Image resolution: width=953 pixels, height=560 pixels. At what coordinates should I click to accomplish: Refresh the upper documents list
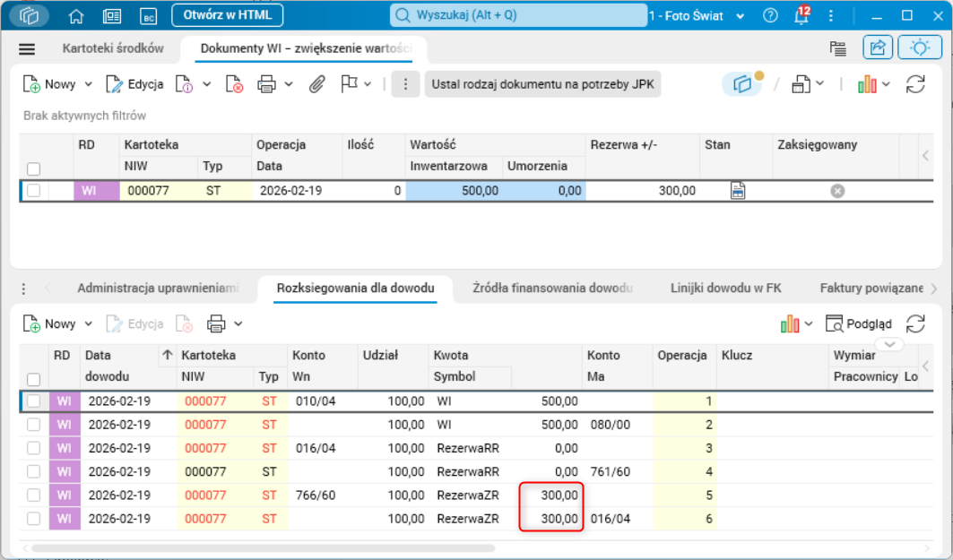[915, 84]
